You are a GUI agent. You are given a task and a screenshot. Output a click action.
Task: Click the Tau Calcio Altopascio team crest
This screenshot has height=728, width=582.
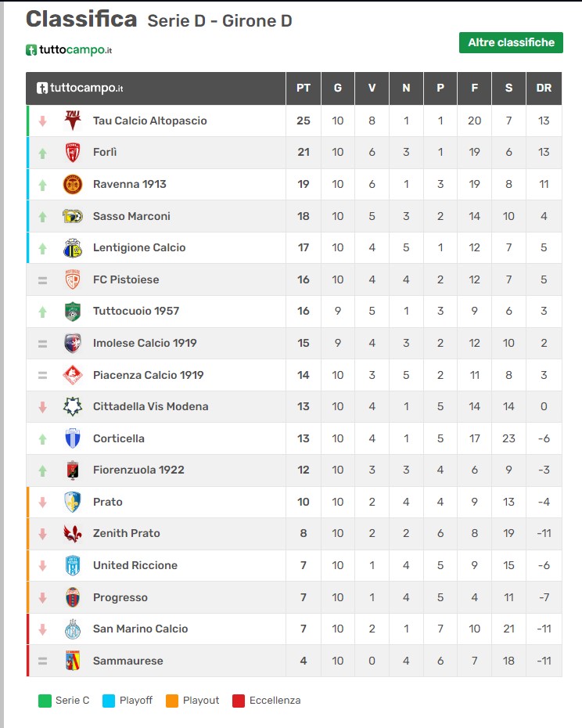pos(73,121)
